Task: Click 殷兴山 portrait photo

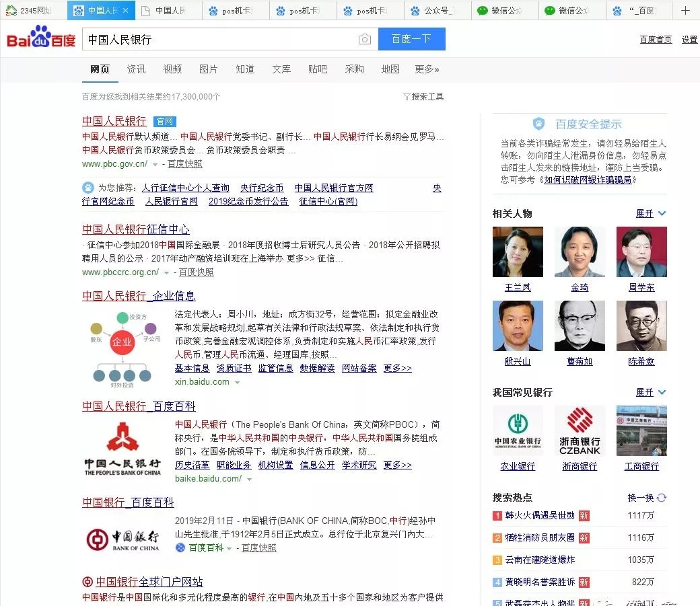Action: pyautogui.click(x=518, y=326)
